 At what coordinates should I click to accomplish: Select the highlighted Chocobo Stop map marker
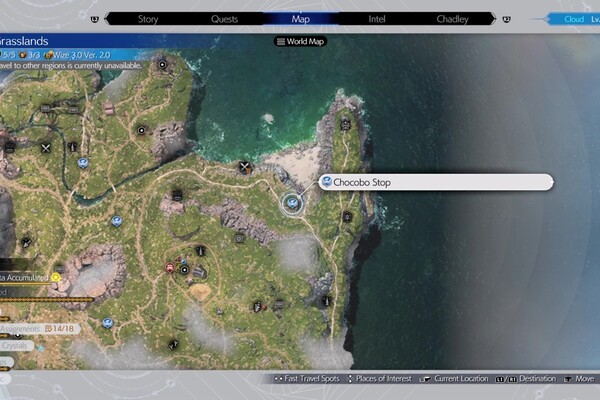click(292, 203)
